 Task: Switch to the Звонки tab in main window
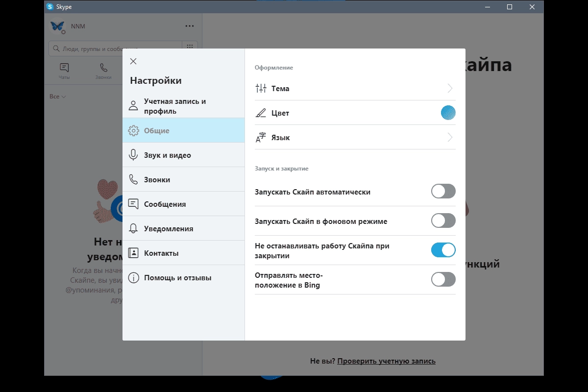point(103,71)
